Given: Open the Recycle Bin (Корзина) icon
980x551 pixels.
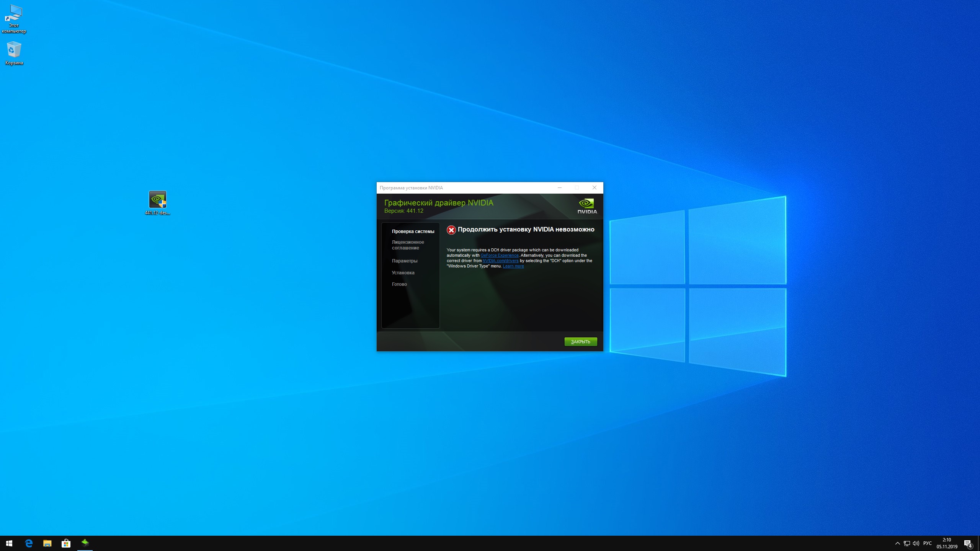Looking at the screenshot, I should [x=14, y=51].
